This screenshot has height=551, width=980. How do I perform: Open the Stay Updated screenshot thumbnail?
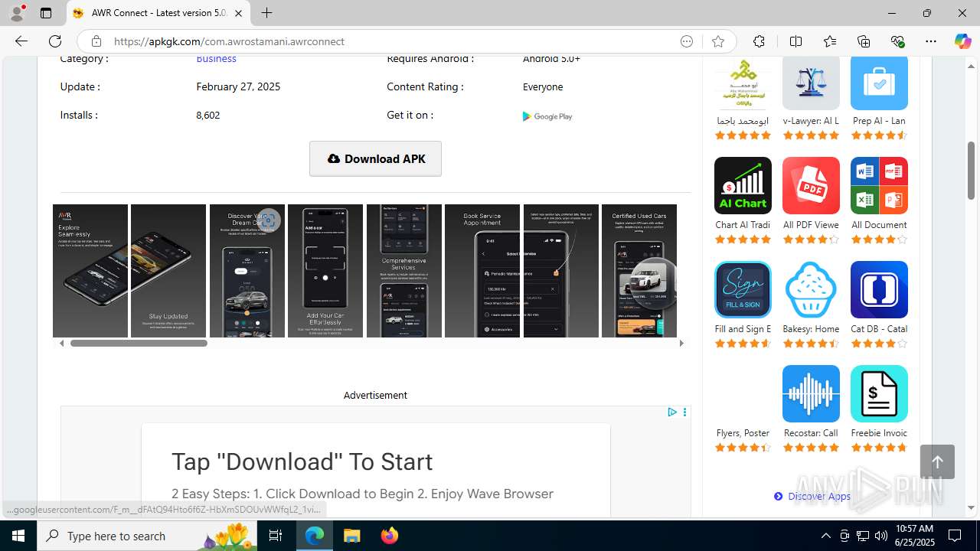[x=168, y=270]
